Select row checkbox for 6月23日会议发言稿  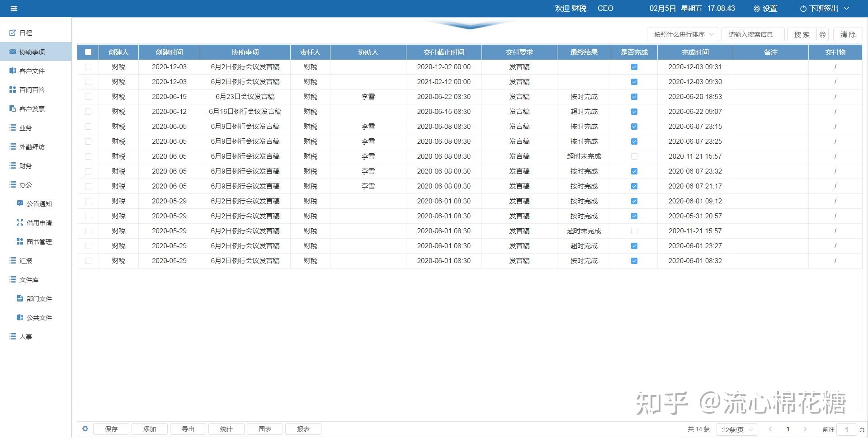point(88,97)
